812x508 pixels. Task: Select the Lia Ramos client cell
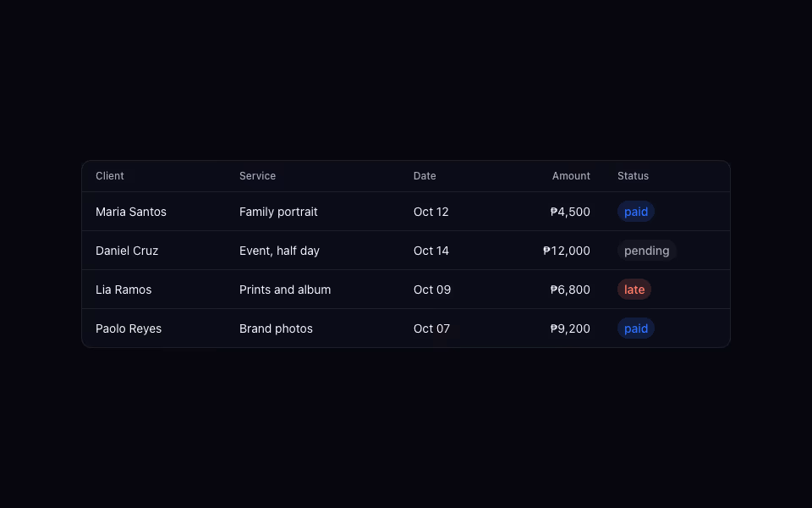[123, 290]
